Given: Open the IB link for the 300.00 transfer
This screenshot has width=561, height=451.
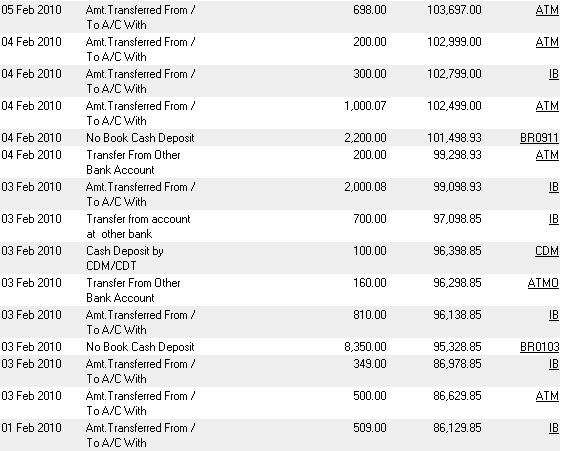Looking at the screenshot, I should (553, 74).
